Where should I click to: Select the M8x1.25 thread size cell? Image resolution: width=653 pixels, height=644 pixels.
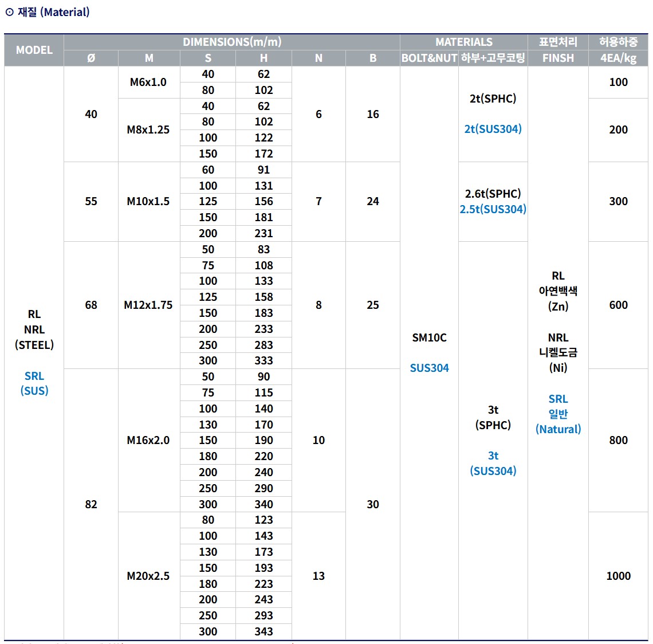148,129
